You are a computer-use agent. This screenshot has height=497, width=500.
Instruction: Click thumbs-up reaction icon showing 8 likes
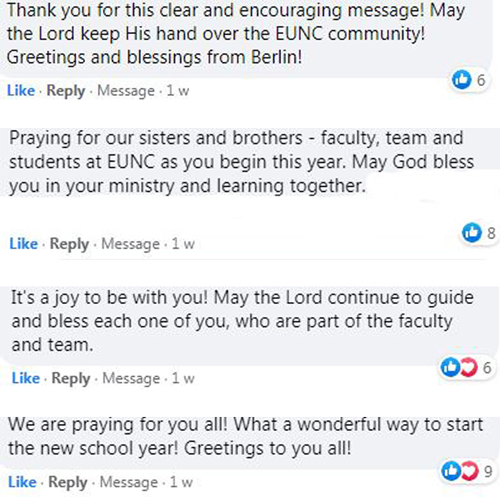coord(472,232)
